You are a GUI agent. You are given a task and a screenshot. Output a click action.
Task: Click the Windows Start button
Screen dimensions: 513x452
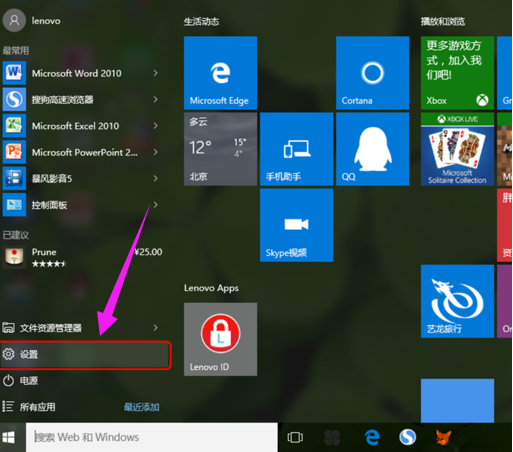[x=9, y=437]
